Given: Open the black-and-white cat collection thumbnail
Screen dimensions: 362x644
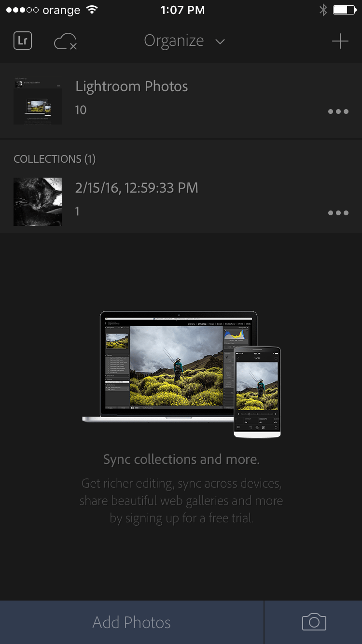Looking at the screenshot, I should (x=38, y=202).
